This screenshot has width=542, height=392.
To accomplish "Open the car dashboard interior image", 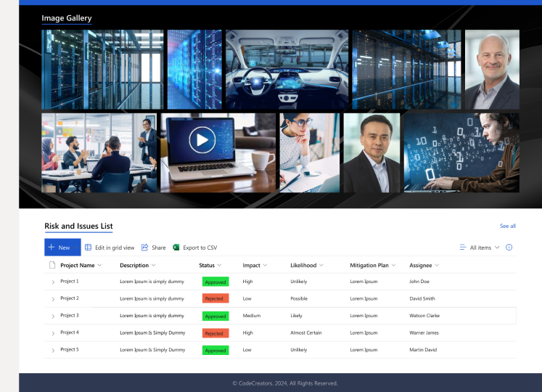I will coord(287,70).
